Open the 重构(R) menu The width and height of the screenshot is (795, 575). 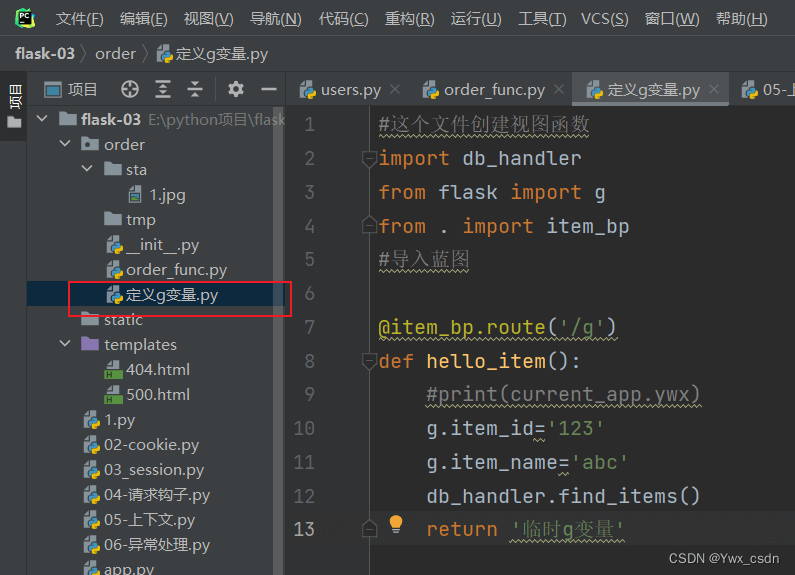pos(409,19)
